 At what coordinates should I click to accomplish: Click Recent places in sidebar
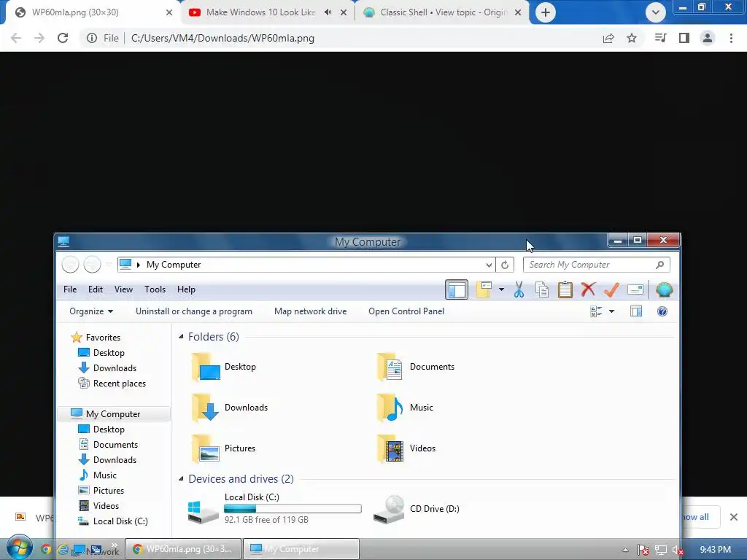point(112,384)
